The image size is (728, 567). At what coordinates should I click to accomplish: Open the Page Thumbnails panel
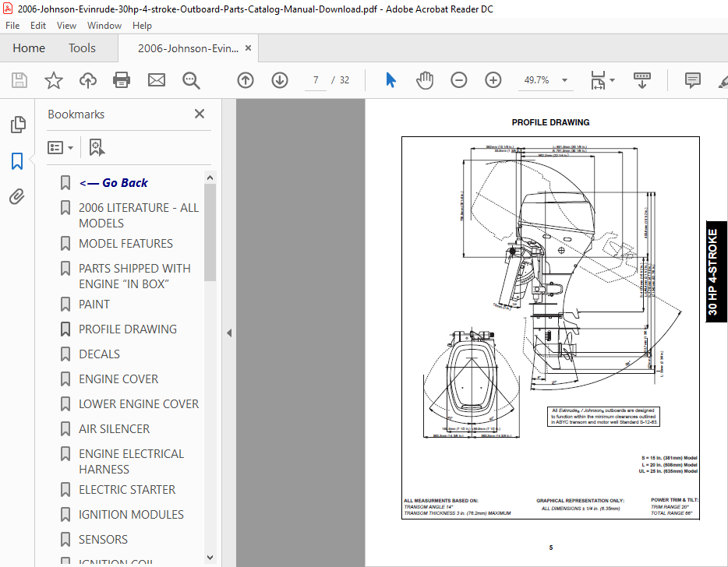(x=18, y=125)
